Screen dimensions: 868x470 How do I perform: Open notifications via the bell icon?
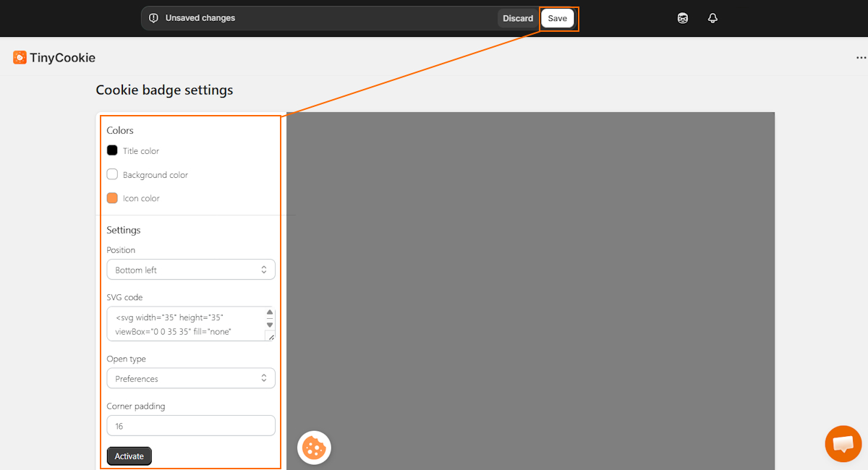pyautogui.click(x=712, y=18)
